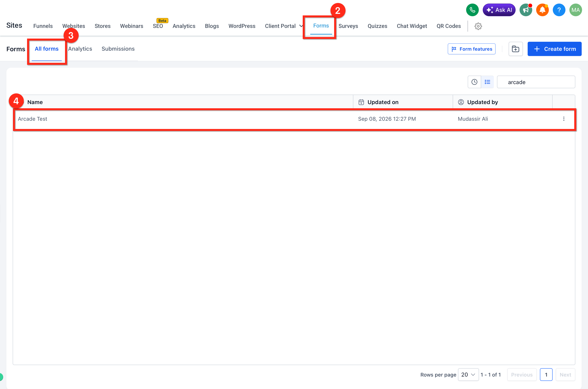Click the Updated by column header
This screenshot has width=588, height=389.
tap(482, 102)
